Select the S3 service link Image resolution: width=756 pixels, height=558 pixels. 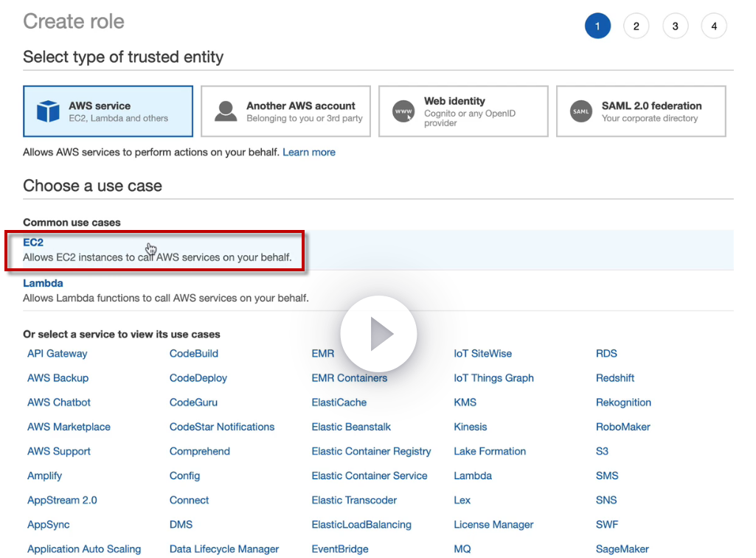602,452
